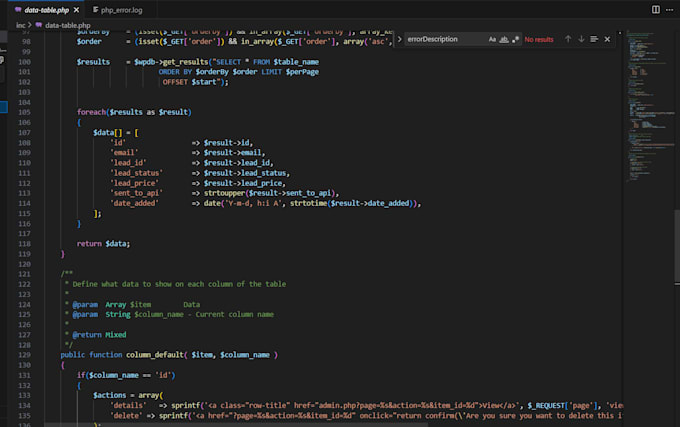The height and width of the screenshot is (427, 680).
Task: Place cursor on 'return $data;' line
Action: tap(103, 244)
